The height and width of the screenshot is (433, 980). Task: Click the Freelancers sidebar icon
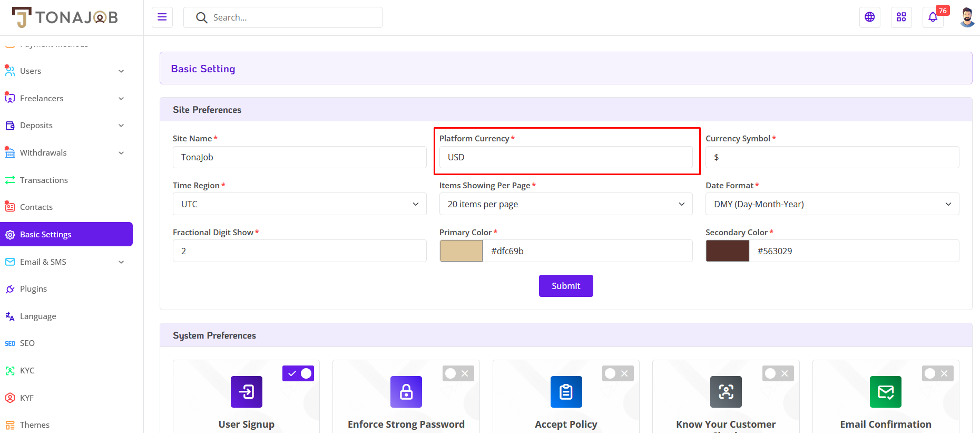point(10,98)
